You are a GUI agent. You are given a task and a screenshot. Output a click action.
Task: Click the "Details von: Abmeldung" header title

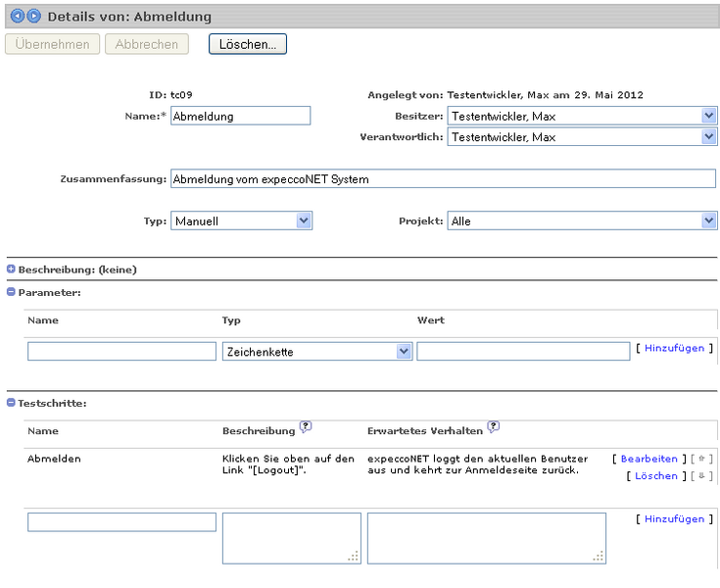point(129,17)
